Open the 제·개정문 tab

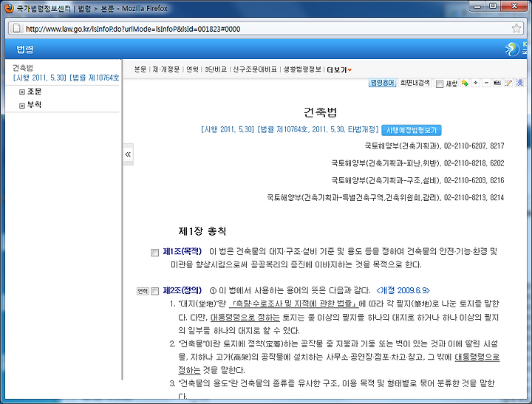click(166, 69)
